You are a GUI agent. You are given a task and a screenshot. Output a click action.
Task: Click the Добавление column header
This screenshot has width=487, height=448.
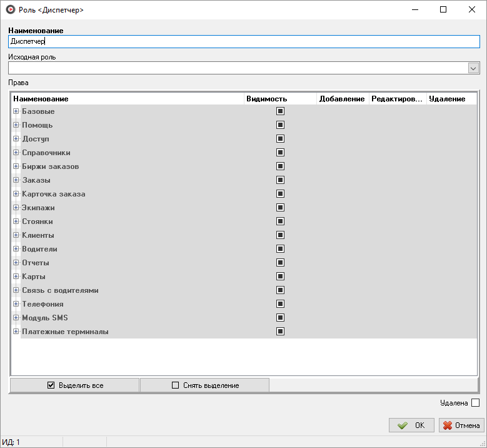point(342,99)
